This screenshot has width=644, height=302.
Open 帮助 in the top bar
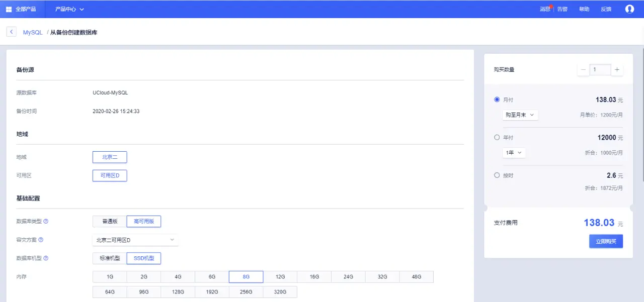coord(584,9)
